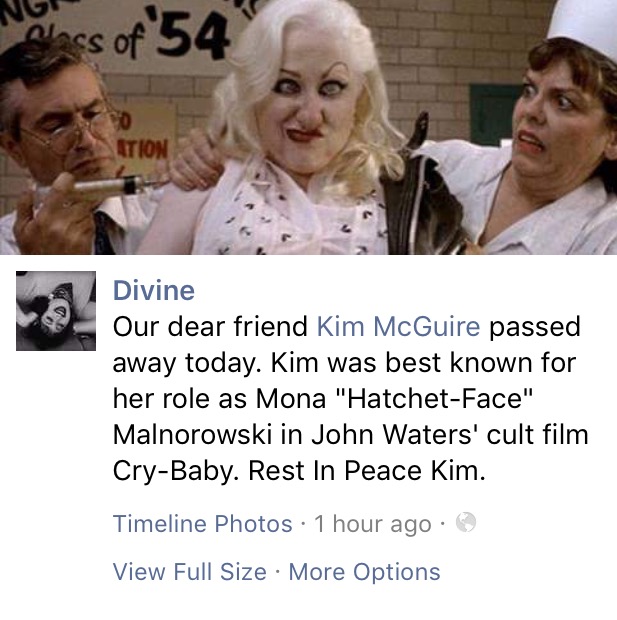This screenshot has height=620, width=617.
Task: Click the post text mentioning "Hatchet-Face"
Action: [x=322, y=398]
